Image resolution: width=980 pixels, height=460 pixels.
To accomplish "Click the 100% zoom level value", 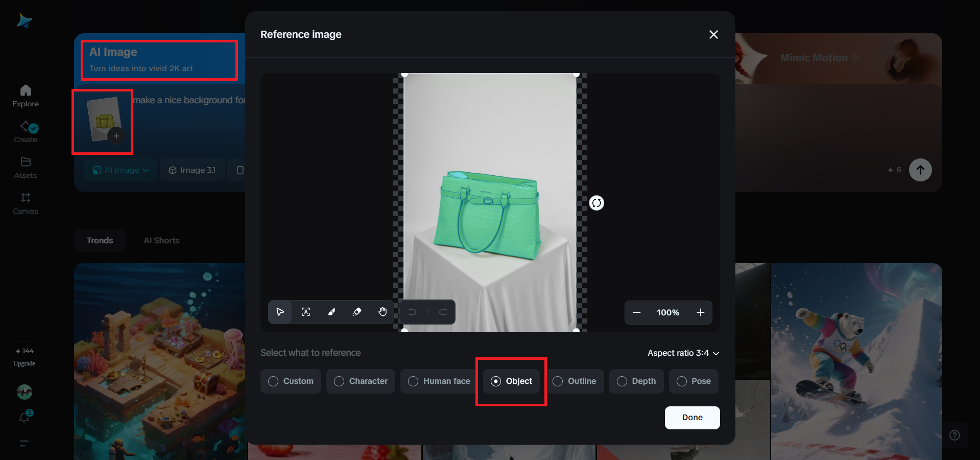I will 668,312.
